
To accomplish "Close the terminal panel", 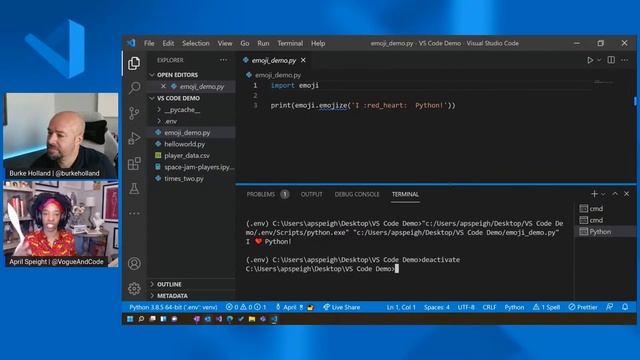I will (x=627, y=194).
